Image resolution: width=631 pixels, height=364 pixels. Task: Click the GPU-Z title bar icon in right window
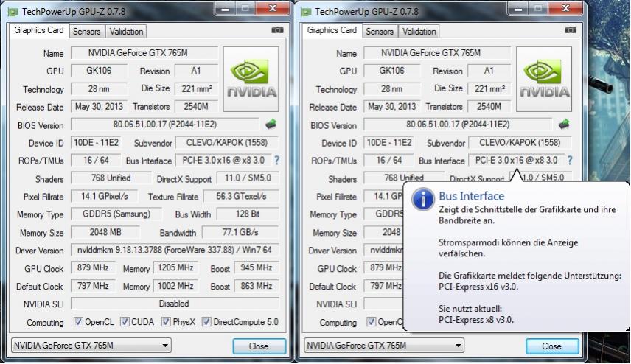click(306, 12)
